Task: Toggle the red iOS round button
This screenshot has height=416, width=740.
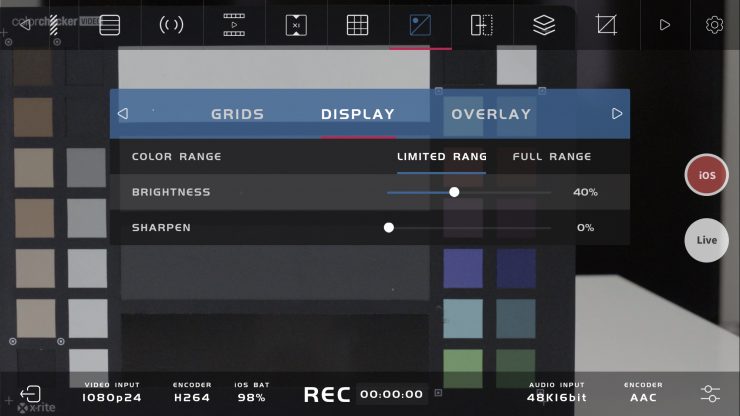Action: click(x=706, y=175)
